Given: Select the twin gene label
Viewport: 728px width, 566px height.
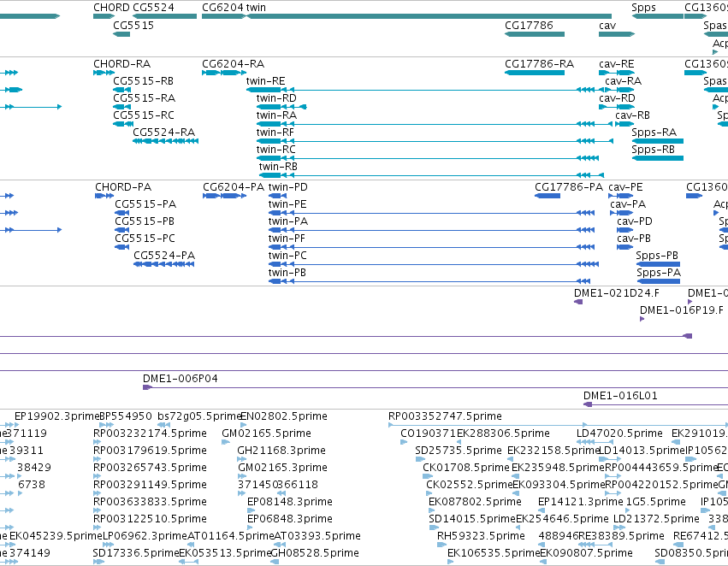Looking at the screenshot, I should tap(256, 8).
